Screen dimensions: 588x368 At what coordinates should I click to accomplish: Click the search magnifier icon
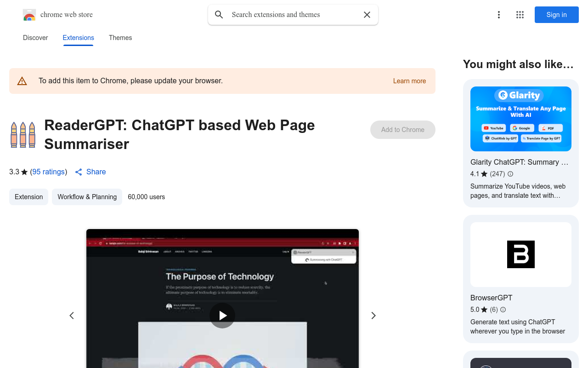coord(219,15)
